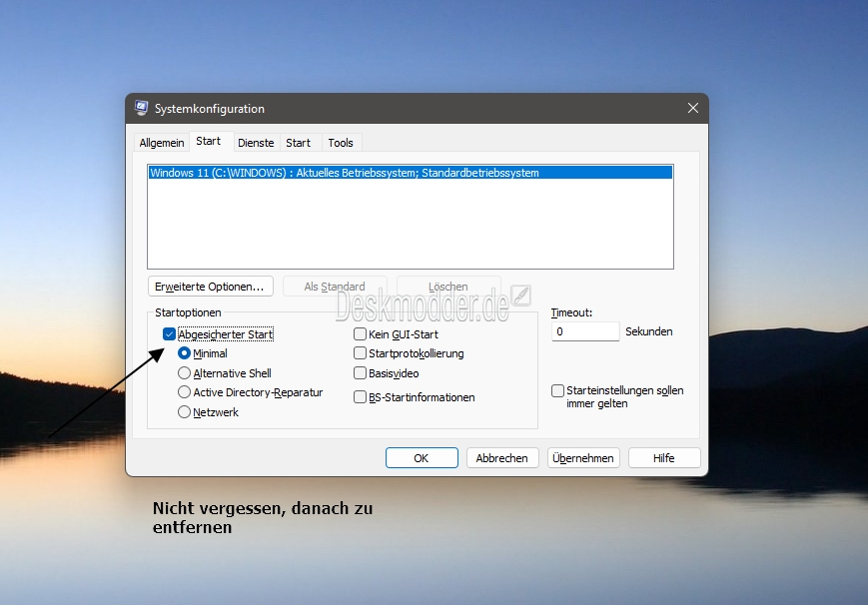This screenshot has height=605, width=868.
Task: Click Abbrechen to cancel
Action: point(502,458)
